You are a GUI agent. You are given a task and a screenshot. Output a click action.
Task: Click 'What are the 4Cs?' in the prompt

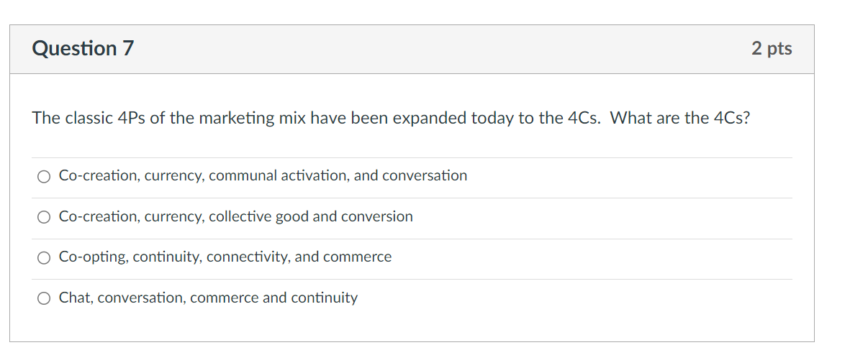click(680, 118)
